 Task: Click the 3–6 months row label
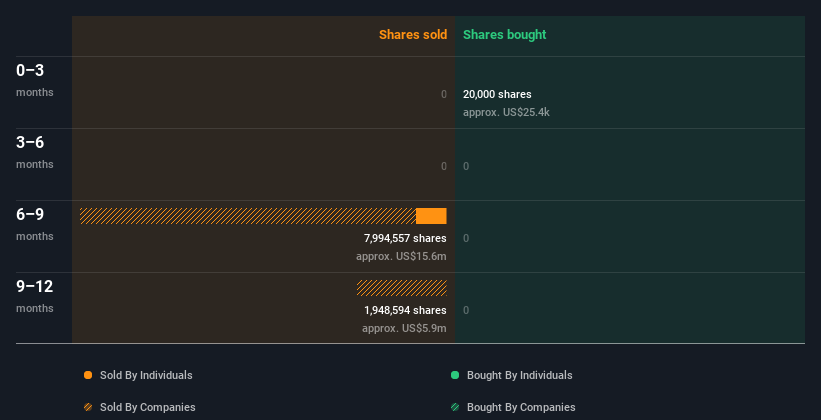(x=35, y=152)
